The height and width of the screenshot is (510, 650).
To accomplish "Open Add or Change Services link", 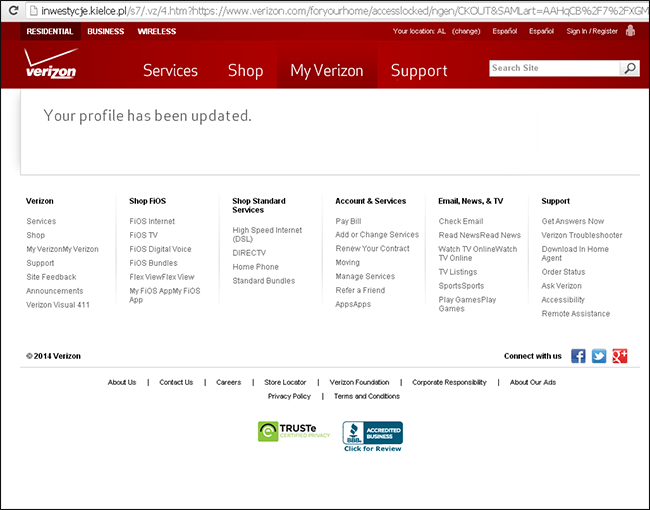I will tap(377, 235).
